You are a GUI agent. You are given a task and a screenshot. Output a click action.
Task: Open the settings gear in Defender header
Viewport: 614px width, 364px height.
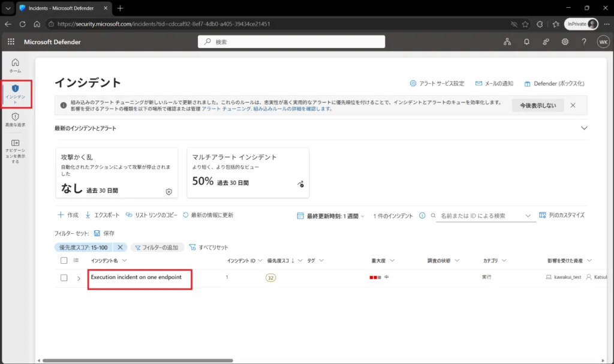[565, 41]
